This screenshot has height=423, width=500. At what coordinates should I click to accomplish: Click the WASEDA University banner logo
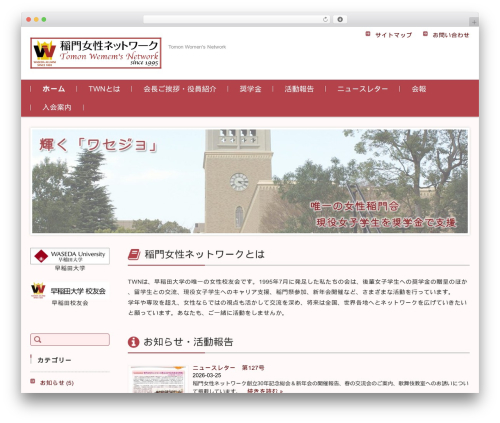tap(70, 256)
